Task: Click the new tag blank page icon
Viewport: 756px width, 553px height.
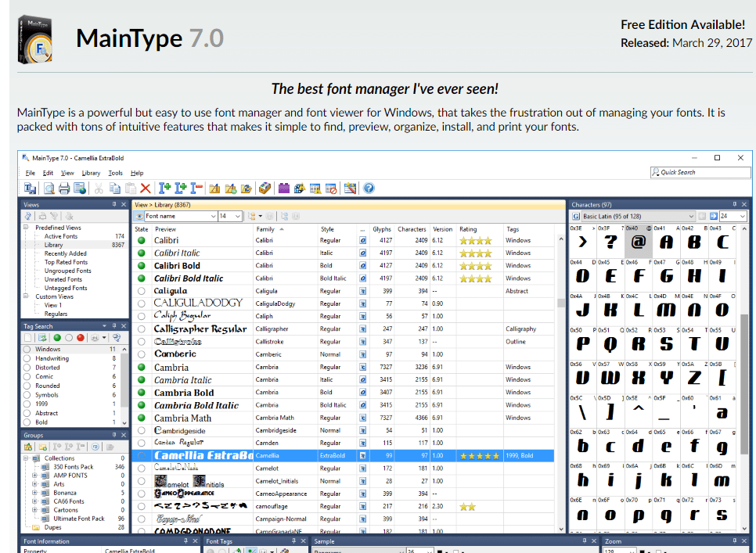Action: pos(28,338)
